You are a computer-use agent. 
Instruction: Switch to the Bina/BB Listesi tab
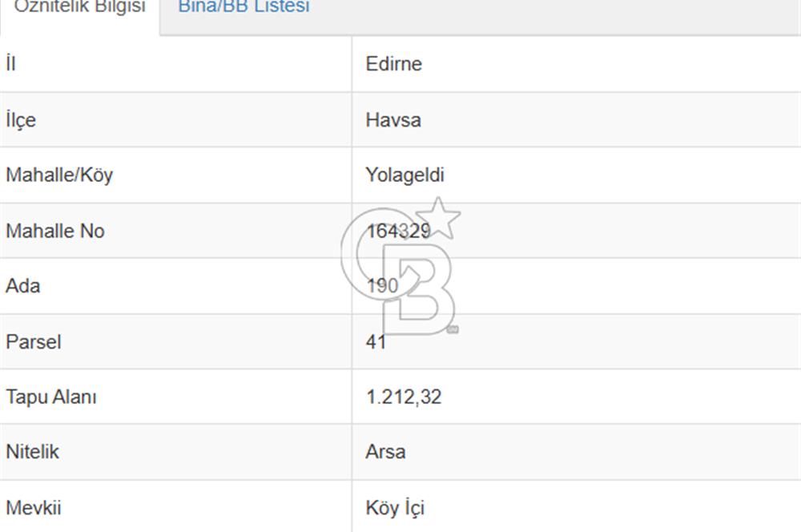[x=243, y=8]
